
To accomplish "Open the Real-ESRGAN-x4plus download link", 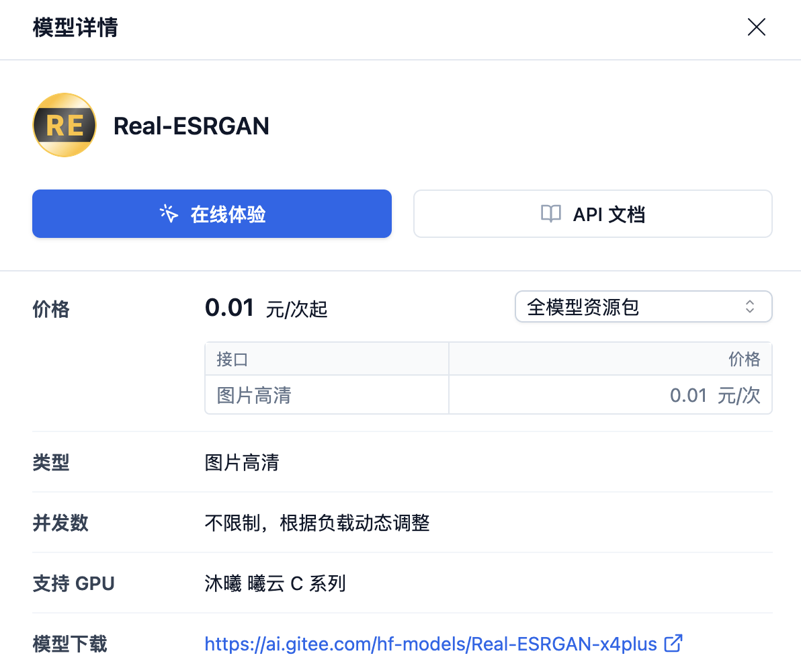I will coord(430,643).
